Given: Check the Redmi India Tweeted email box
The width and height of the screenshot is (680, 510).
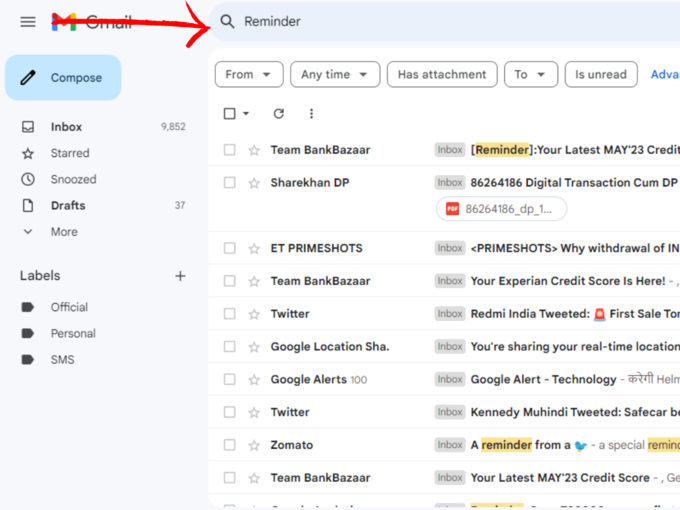Looking at the screenshot, I should tap(229, 314).
